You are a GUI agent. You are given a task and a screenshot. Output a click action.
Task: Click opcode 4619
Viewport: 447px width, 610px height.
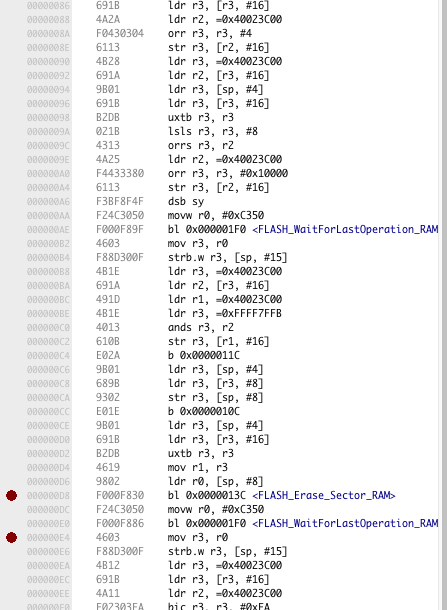point(108,468)
